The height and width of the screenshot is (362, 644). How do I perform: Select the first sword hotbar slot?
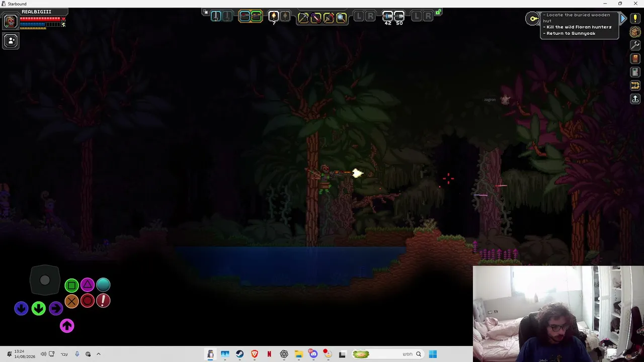(x=216, y=17)
